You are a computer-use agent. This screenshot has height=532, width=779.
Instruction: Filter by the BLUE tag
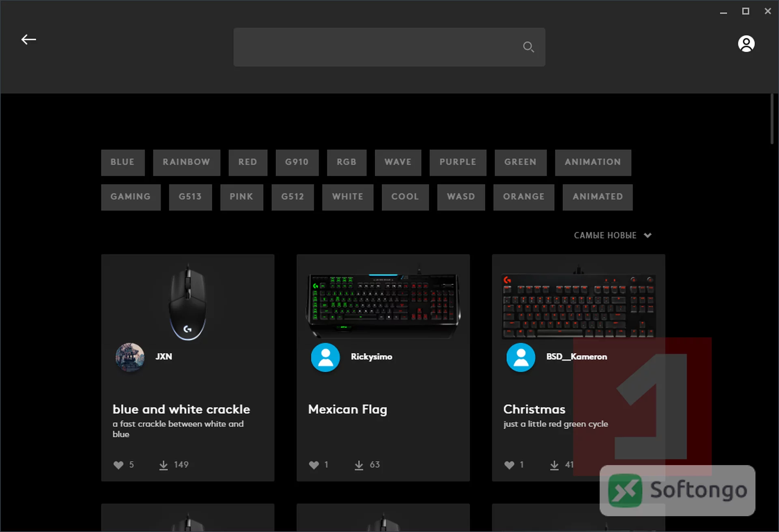coord(123,163)
